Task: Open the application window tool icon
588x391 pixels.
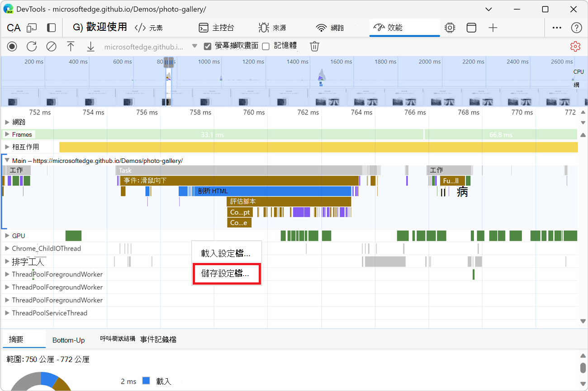Action: point(471,28)
